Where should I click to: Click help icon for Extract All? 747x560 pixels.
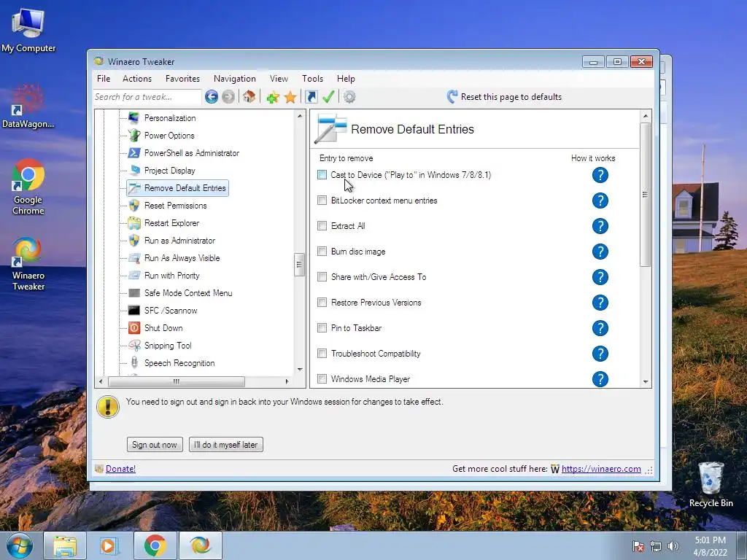click(600, 226)
